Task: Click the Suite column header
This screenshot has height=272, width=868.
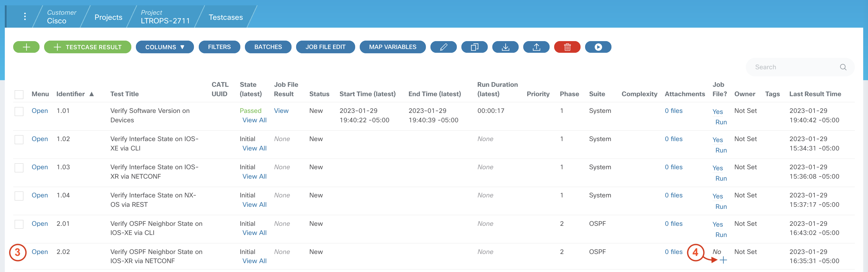Action: (x=597, y=94)
